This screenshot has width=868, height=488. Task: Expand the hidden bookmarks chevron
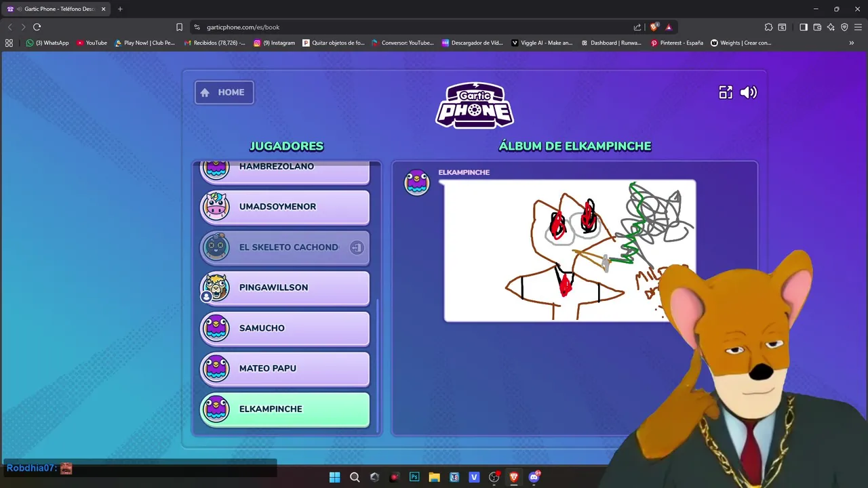click(x=852, y=43)
